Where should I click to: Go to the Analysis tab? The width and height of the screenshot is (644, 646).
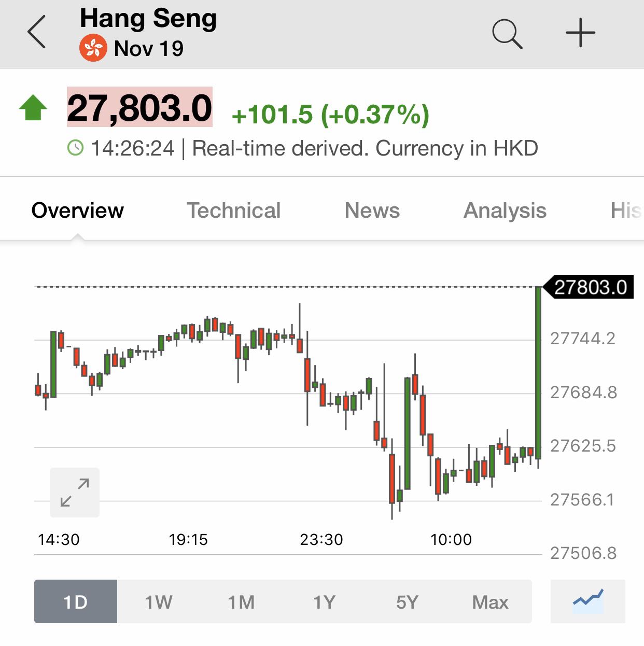505,211
